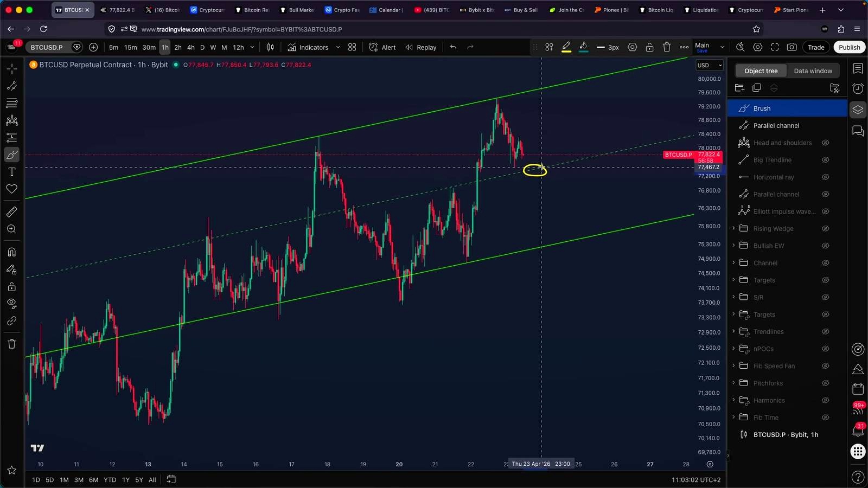The height and width of the screenshot is (488, 868).
Task: Open the Gann and Fibonacci tools
Action: click(12, 103)
